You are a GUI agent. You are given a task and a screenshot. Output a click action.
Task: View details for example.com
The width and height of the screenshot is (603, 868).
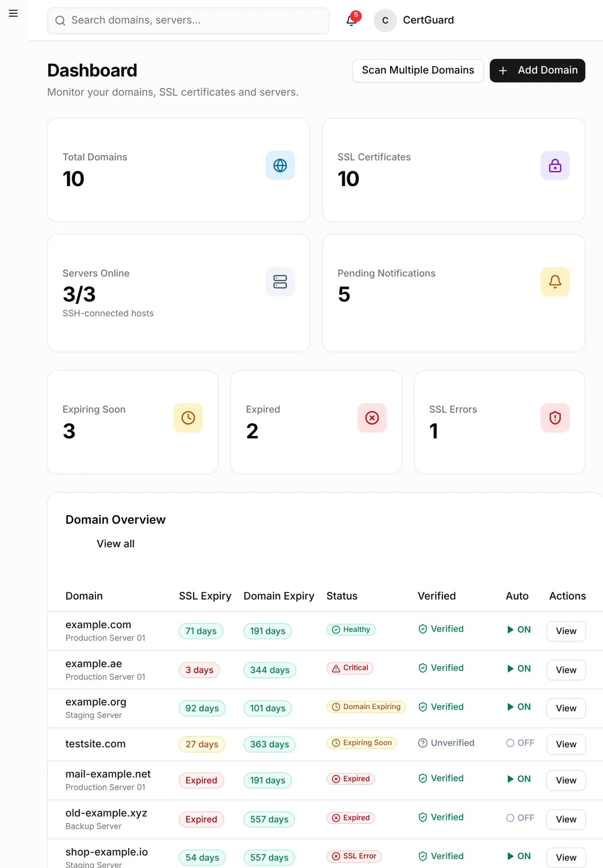click(x=566, y=631)
